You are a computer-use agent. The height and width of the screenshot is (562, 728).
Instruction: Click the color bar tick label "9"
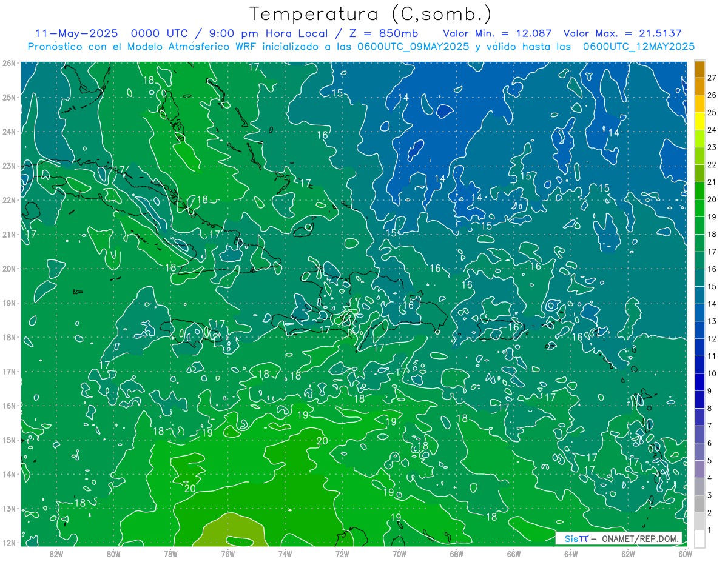tap(710, 391)
